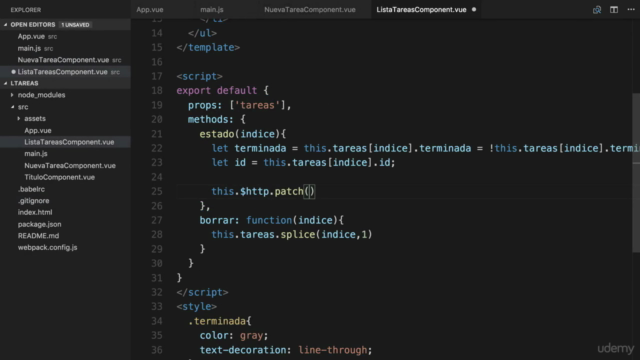This screenshot has width=640, height=360.
Task: Expand the assets folder
Action: pos(35,119)
